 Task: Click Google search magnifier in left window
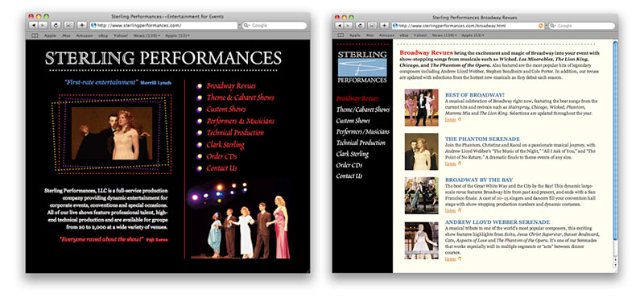tap(247, 26)
